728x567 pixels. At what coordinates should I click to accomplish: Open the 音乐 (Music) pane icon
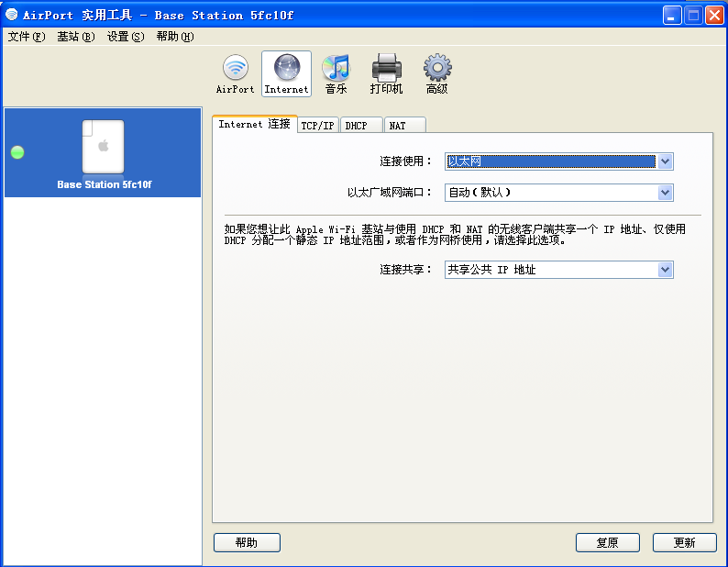tap(336, 74)
